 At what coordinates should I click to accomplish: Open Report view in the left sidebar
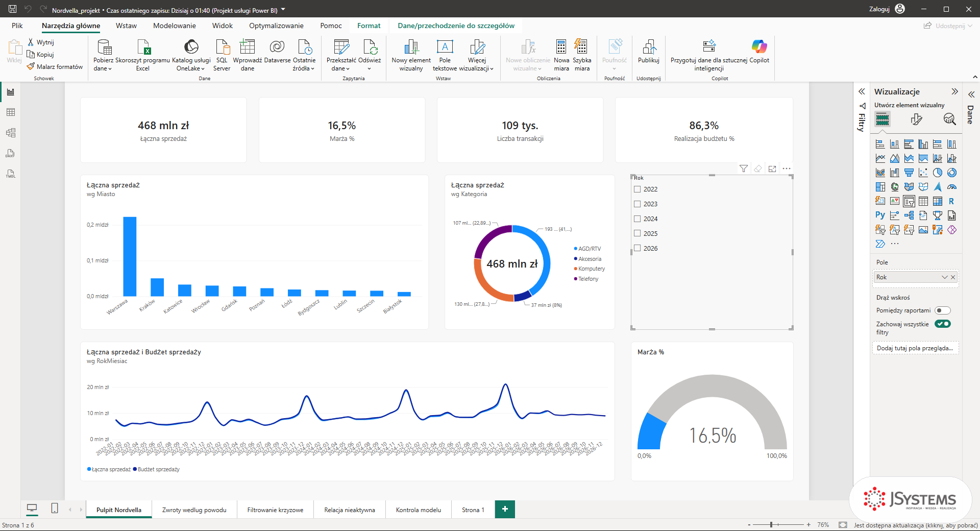(x=11, y=92)
